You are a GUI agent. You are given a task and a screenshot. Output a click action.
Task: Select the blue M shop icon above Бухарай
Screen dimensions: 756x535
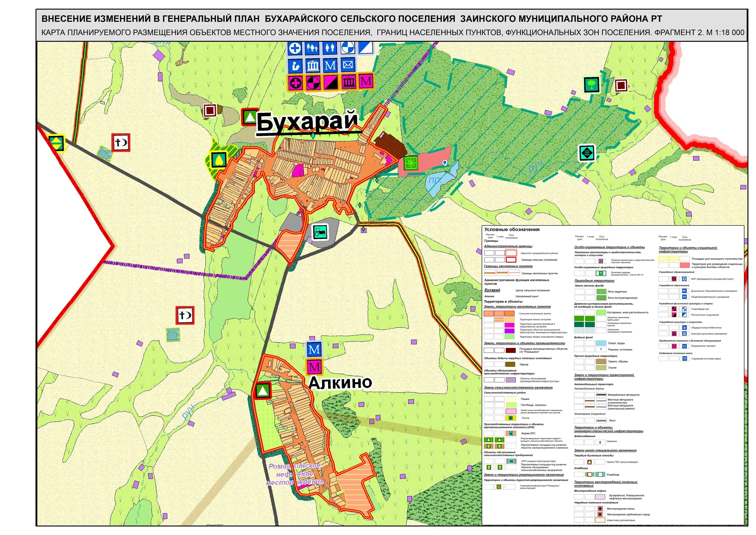330,66
